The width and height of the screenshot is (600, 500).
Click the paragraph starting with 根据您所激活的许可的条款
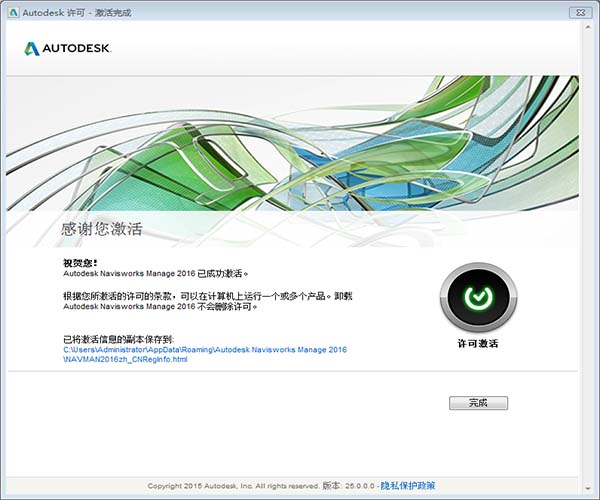pyautogui.click(x=208, y=301)
